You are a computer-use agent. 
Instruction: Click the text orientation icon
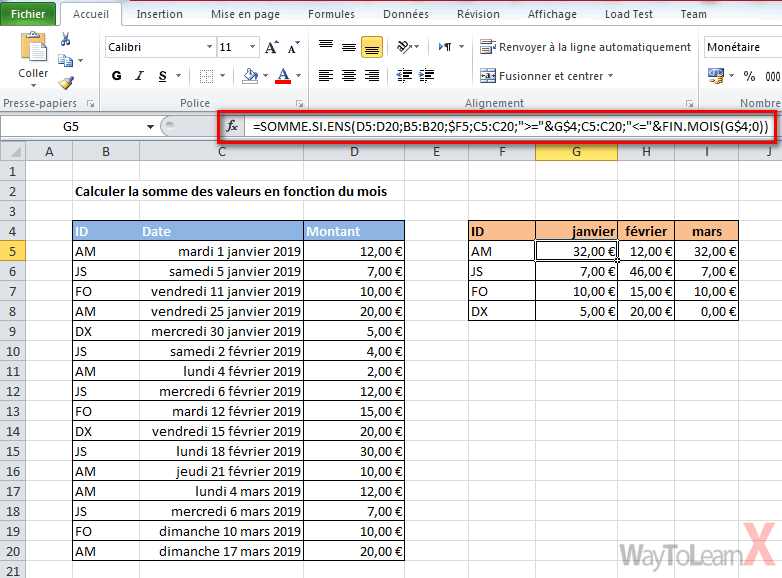pyautogui.click(x=404, y=47)
